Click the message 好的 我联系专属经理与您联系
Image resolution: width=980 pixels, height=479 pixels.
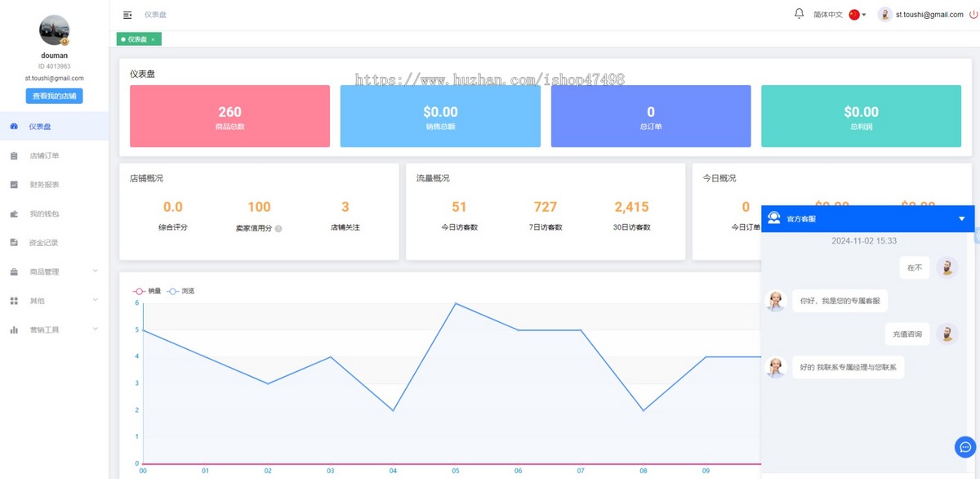[x=848, y=367]
